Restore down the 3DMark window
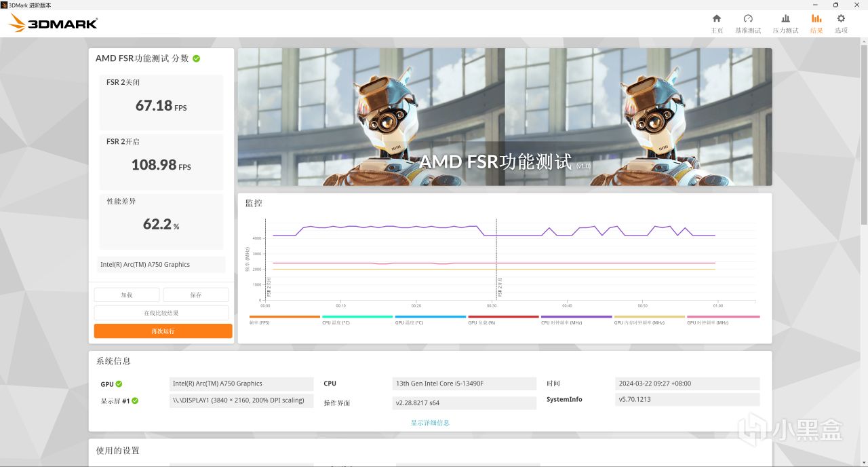 (835, 4)
